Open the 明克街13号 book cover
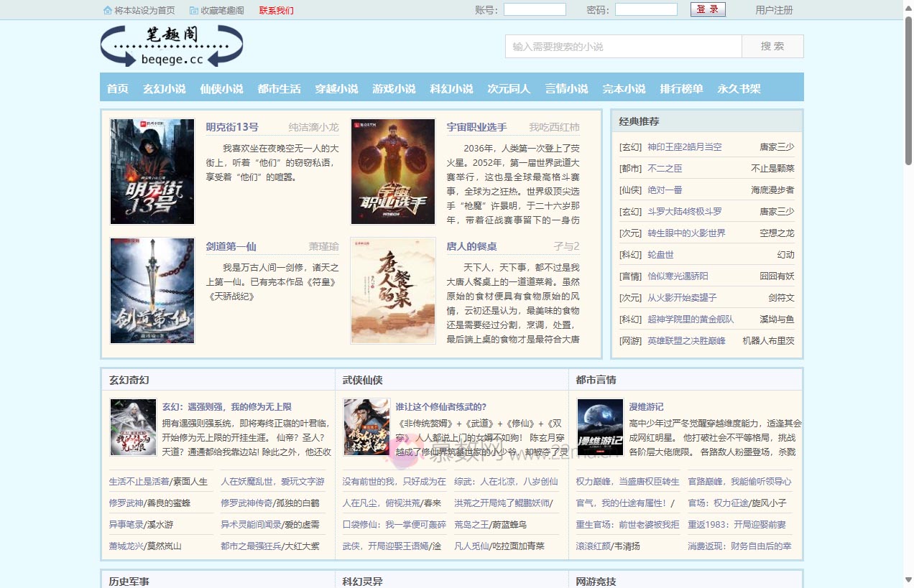This screenshot has width=914, height=588. 152,172
